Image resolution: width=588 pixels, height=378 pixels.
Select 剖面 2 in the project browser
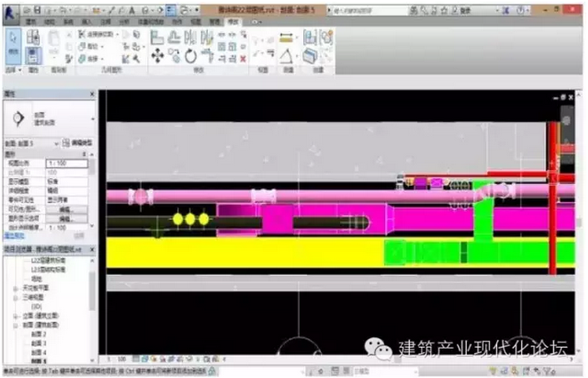click(x=39, y=334)
